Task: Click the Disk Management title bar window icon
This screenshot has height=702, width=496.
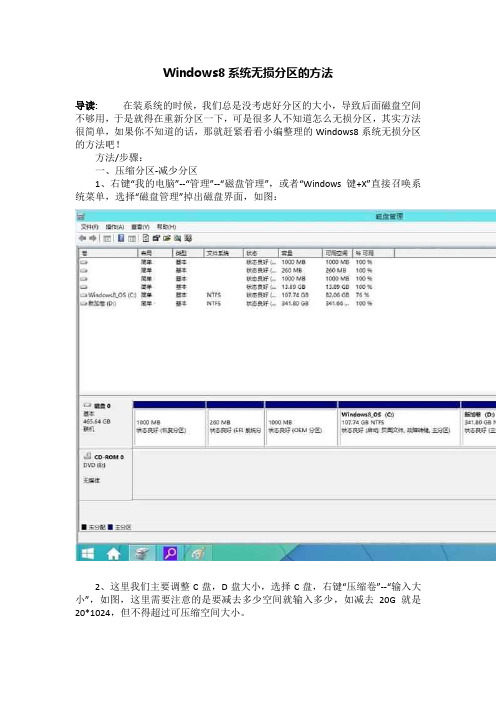Action: point(81,216)
